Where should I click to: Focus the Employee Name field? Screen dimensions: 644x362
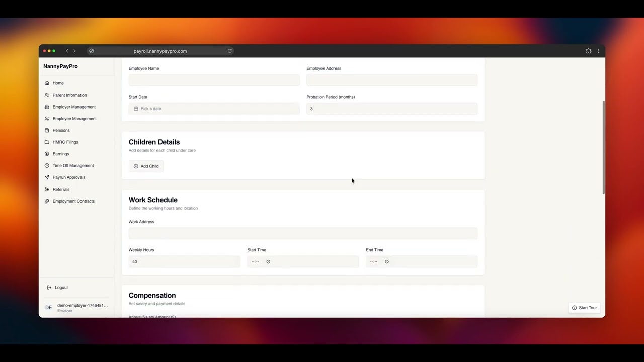[214, 80]
